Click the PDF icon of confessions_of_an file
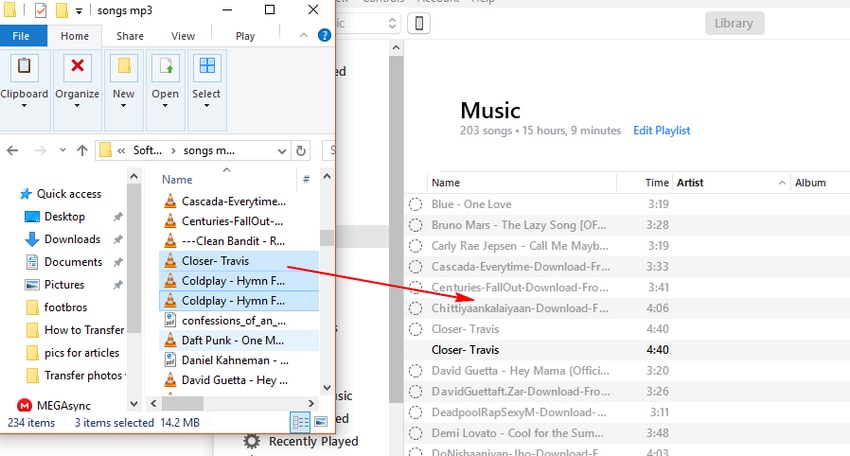Screen dimensions: 850x456 (170, 320)
